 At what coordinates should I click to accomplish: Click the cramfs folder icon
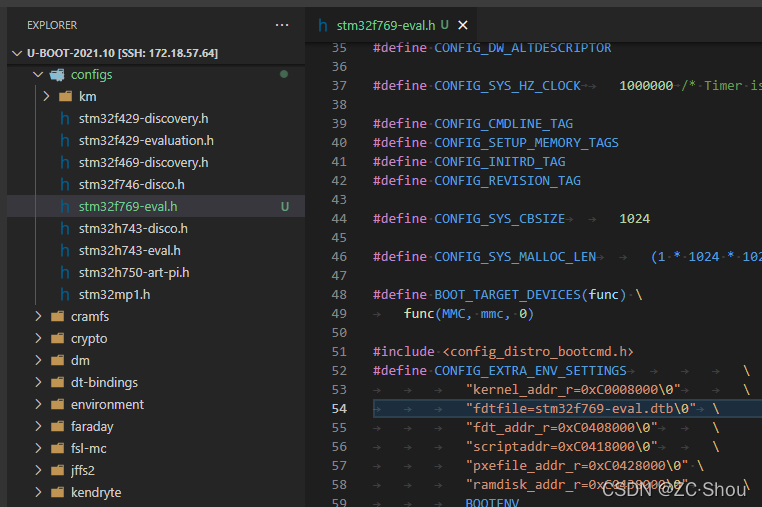(x=57, y=316)
